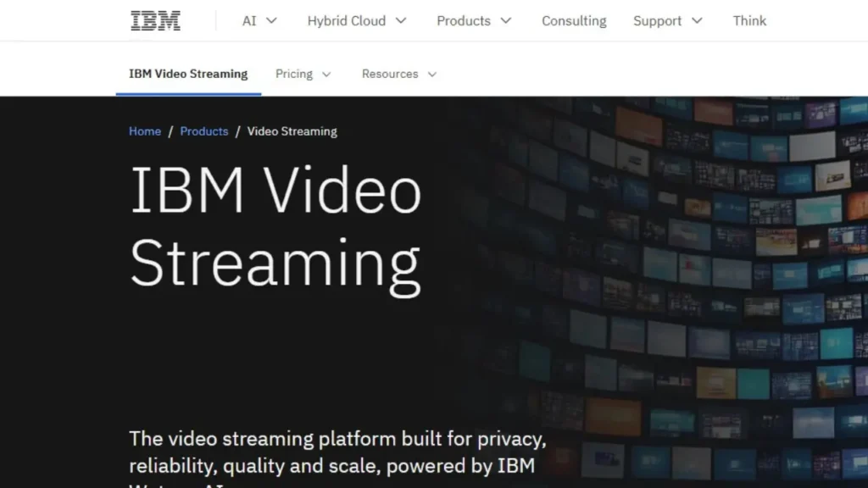The image size is (868, 488).
Task: Expand the Resources chevron arrow
Action: 432,75
